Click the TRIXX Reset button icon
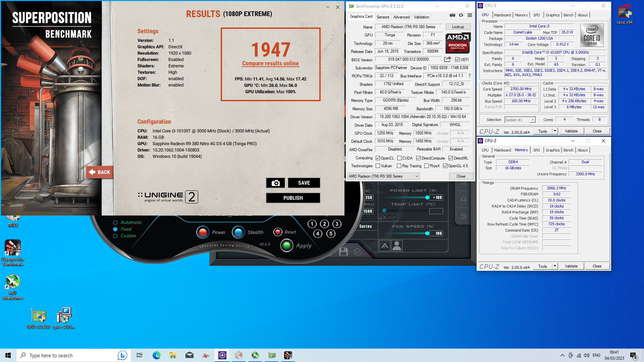 coord(278,232)
